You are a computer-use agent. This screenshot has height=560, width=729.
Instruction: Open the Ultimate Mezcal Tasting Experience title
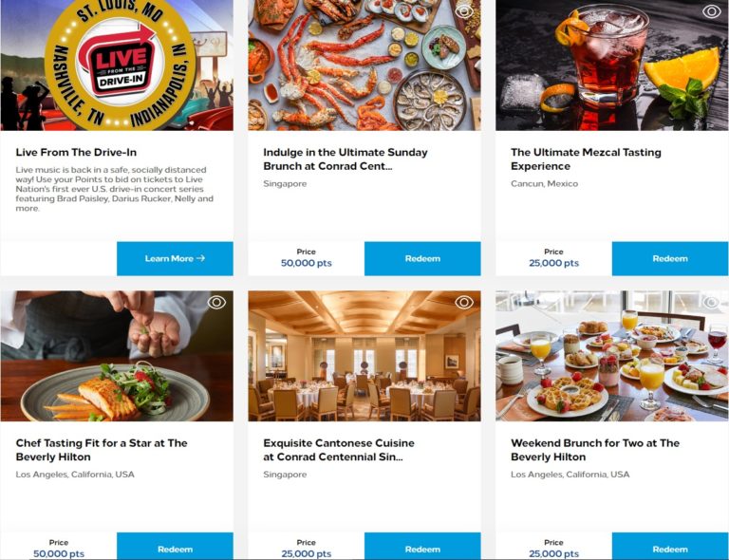586,159
